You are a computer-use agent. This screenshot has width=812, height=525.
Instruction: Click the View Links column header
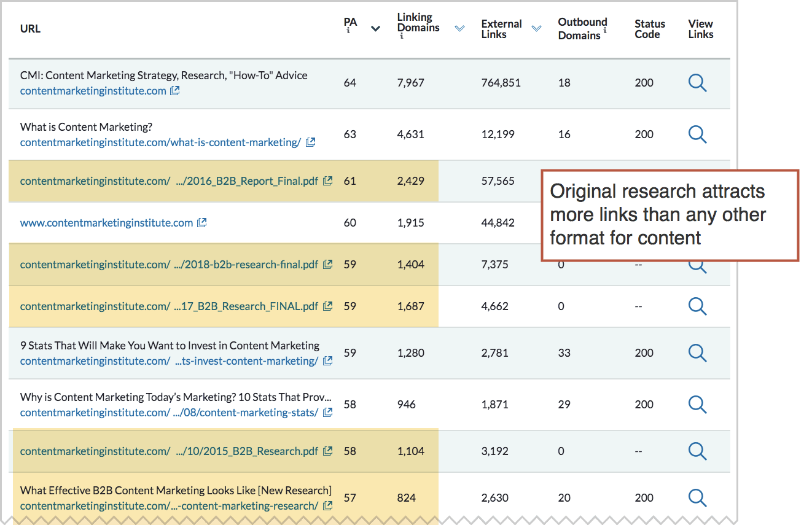tap(701, 29)
